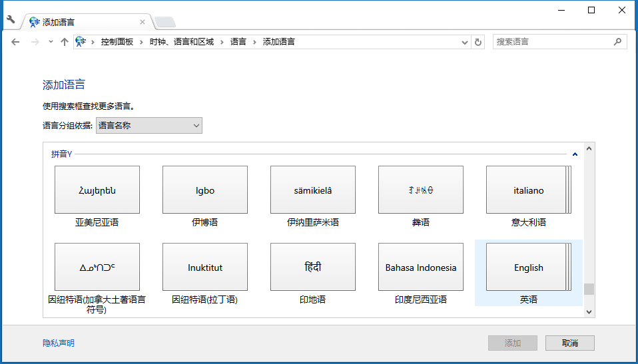Select the Igbo language tile
Screen dimensions: 638x364
click(x=205, y=190)
